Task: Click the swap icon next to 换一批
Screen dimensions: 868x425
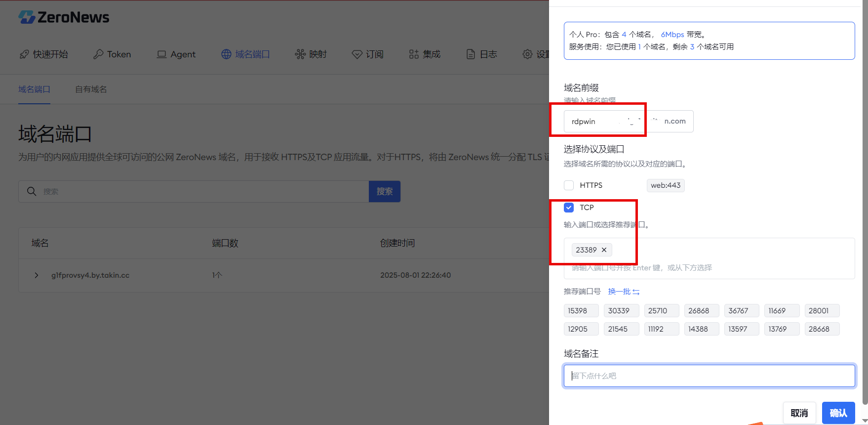Action: 636,292
